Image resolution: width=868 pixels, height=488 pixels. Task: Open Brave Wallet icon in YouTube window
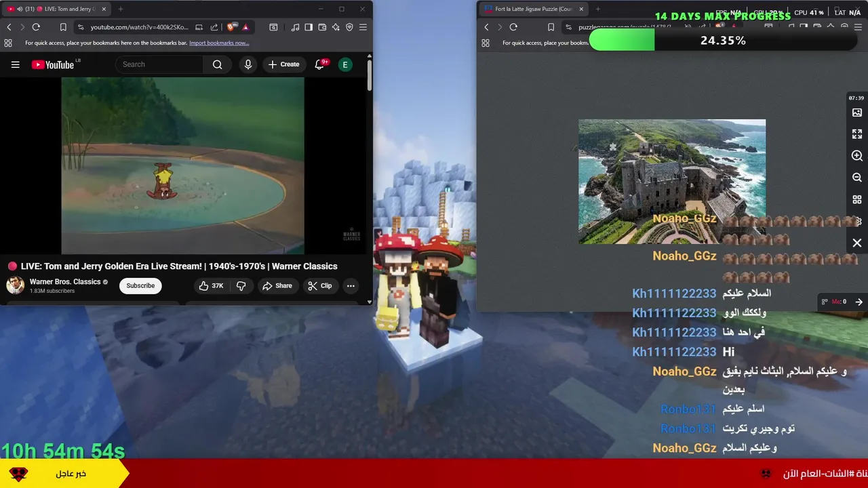322,27
